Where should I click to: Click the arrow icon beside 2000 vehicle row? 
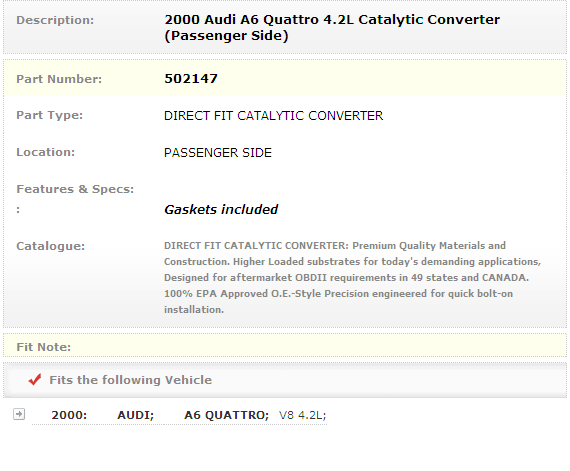pos(19,414)
